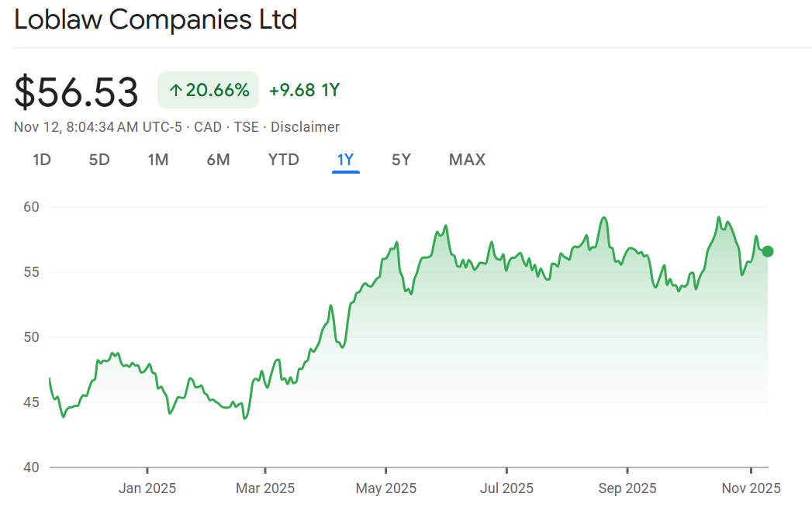Click the Sep 2025 axis label
This screenshot has height=507, width=812.
pos(626,488)
